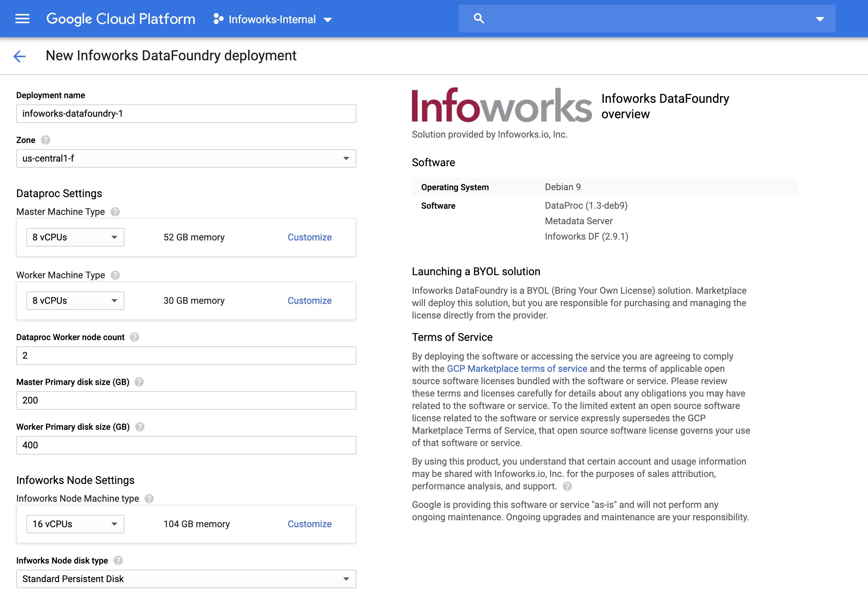868x596 pixels.
Task: Click 'Infoworks DF (2.9.1)' software entry
Action: [587, 237]
